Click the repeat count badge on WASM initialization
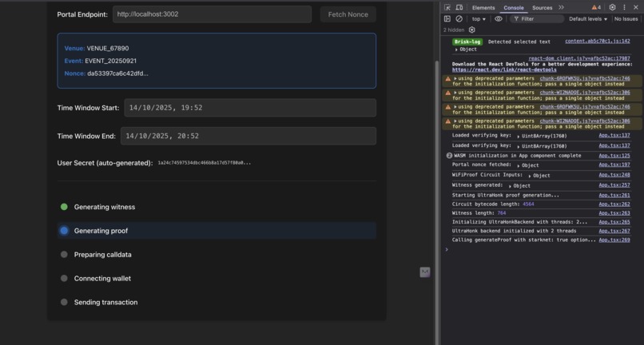The width and height of the screenshot is (644, 345). pyautogui.click(x=449, y=156)
